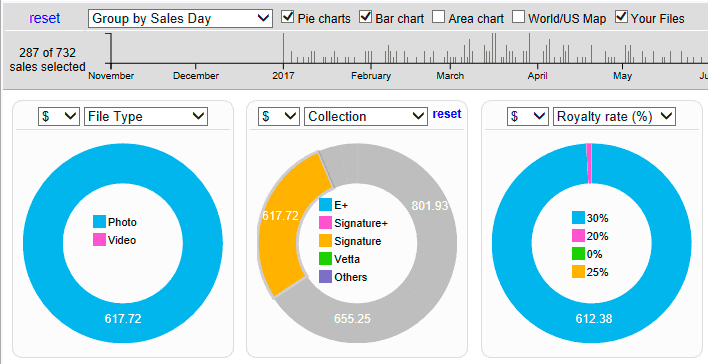Click the blue 30% ring labeled 612.38
Screen dimensions: 708x364
pos(594,318)
